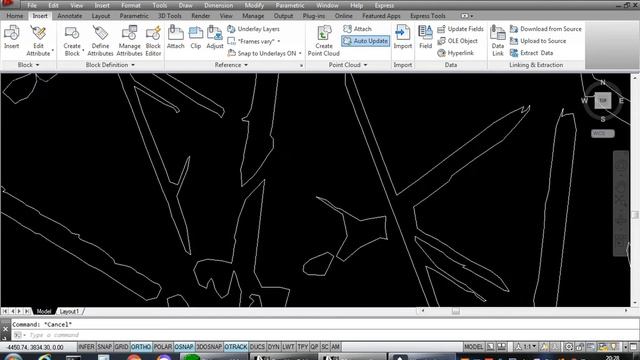The height and width of the screenshot is (360, 640).
Task: Click the command line input field
Action: coord(325,335)
